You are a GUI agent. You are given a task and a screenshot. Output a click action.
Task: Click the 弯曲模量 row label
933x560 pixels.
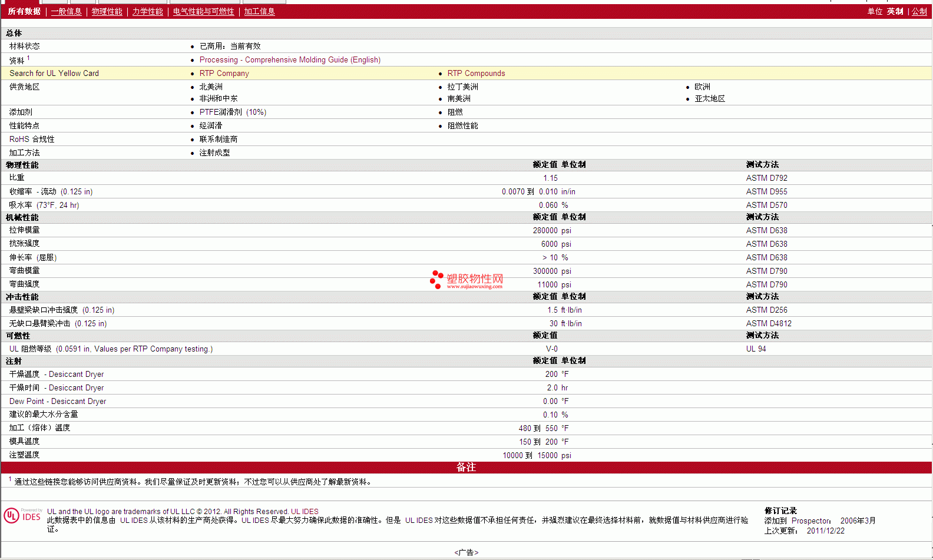pyautogui.click(x=24, y=270)
